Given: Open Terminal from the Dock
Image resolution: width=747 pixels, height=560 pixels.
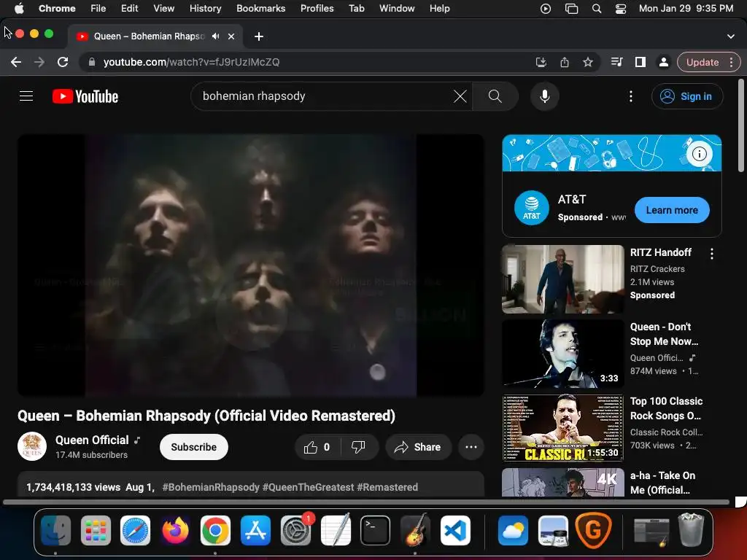Looking at the screenshot, I should click(375, 530).
